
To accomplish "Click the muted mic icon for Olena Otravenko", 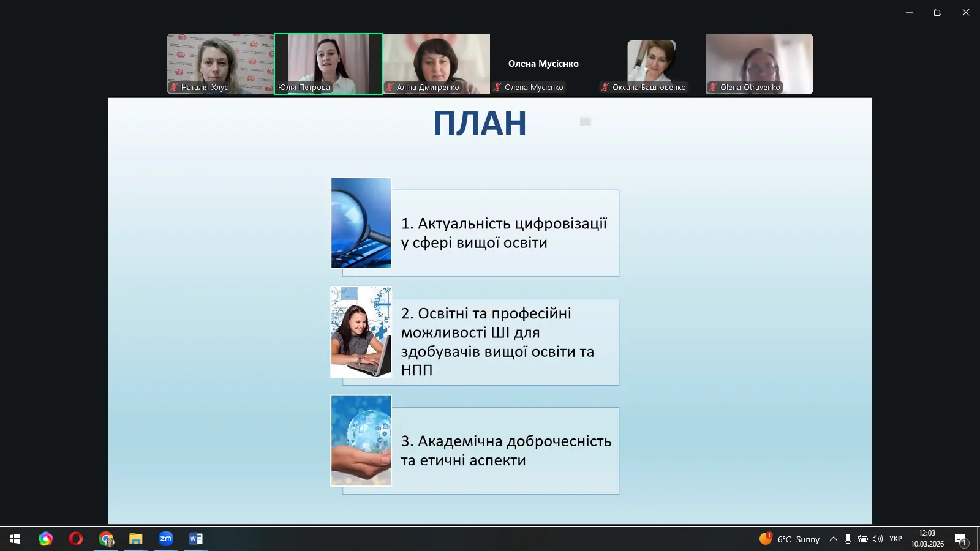I will [x=713, y=87].
